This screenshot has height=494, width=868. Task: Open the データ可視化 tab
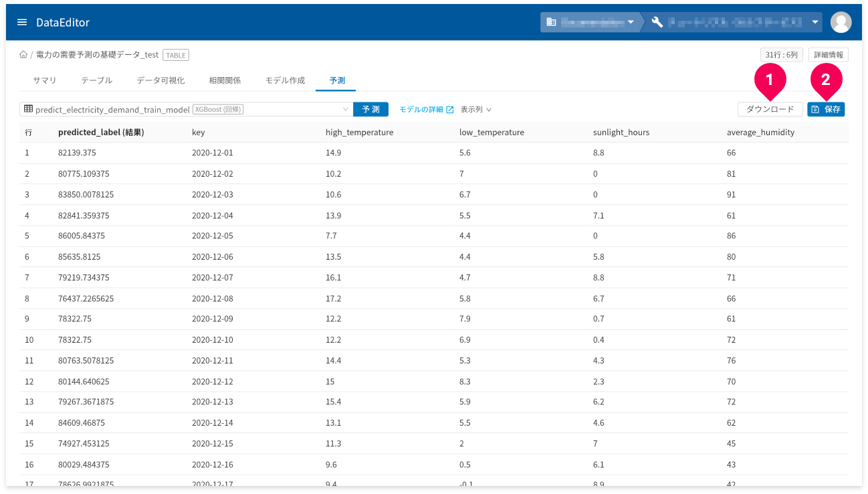click(160, 80)
